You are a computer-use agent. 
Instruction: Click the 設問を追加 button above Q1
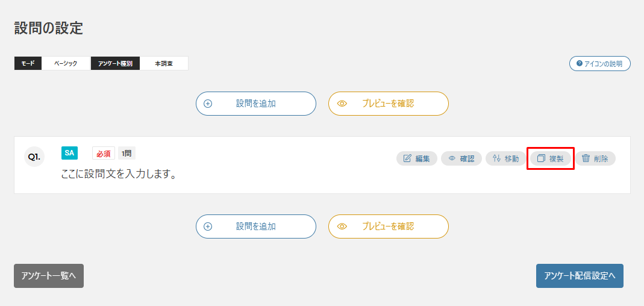click(x=255, y=104)
